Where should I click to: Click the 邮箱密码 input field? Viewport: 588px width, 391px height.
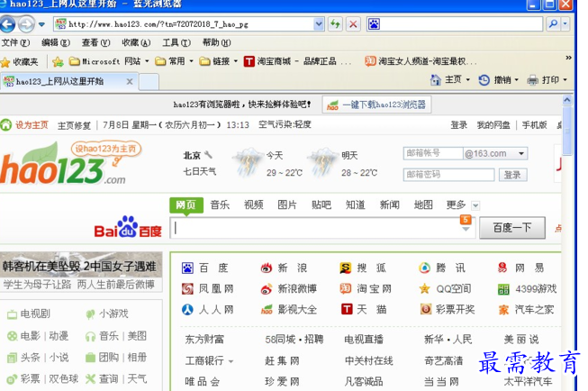[448, 175]
